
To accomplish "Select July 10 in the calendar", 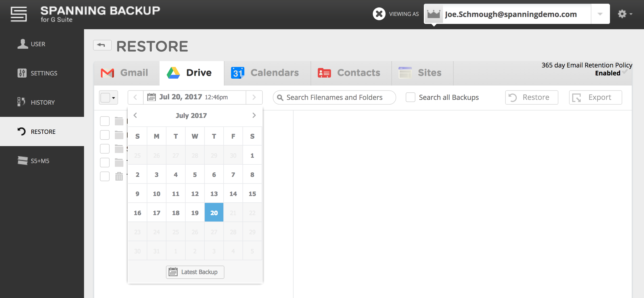I will tap(157, 194).
